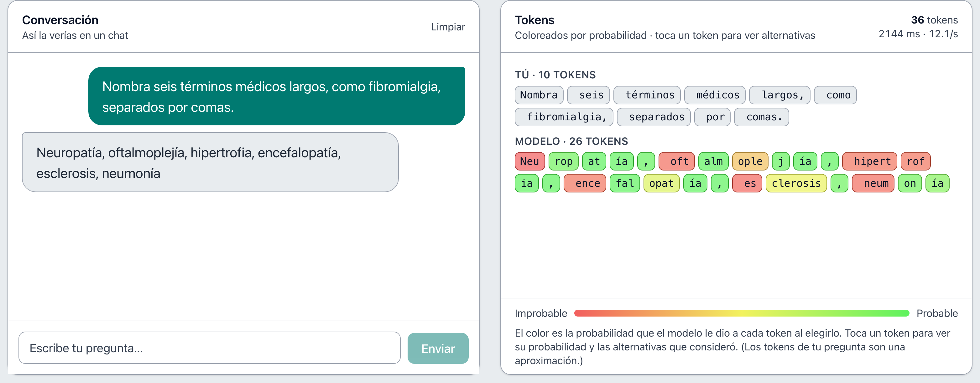Select the 'por' prompt token

tap(712, 117)
